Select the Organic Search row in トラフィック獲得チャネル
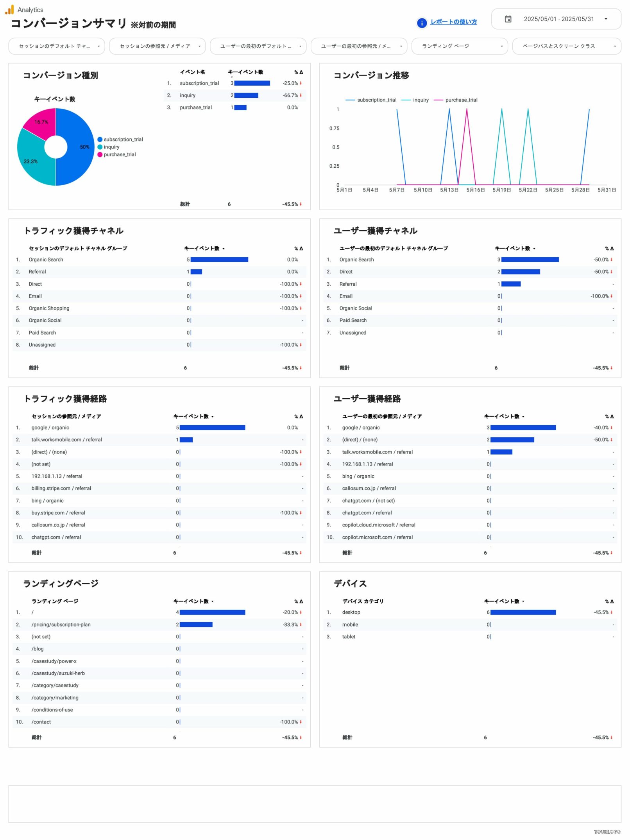The width and height of the screenshot is (630, 840). (x=46, y=260)
